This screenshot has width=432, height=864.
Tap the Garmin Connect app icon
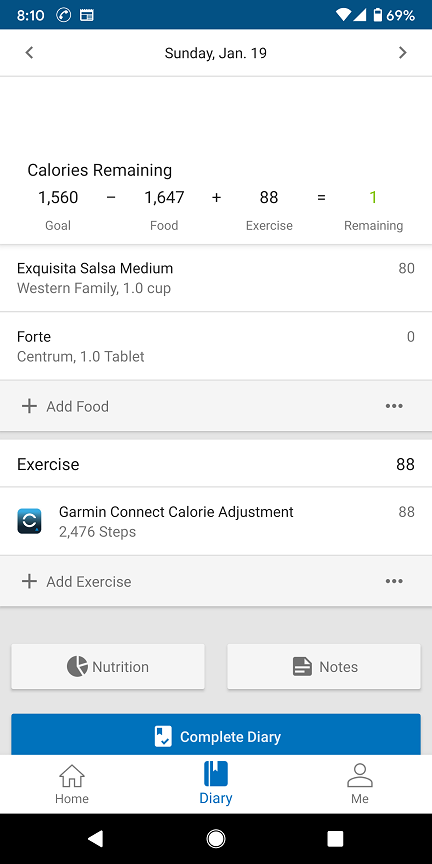pyautogui.click(x=29, y=521)
